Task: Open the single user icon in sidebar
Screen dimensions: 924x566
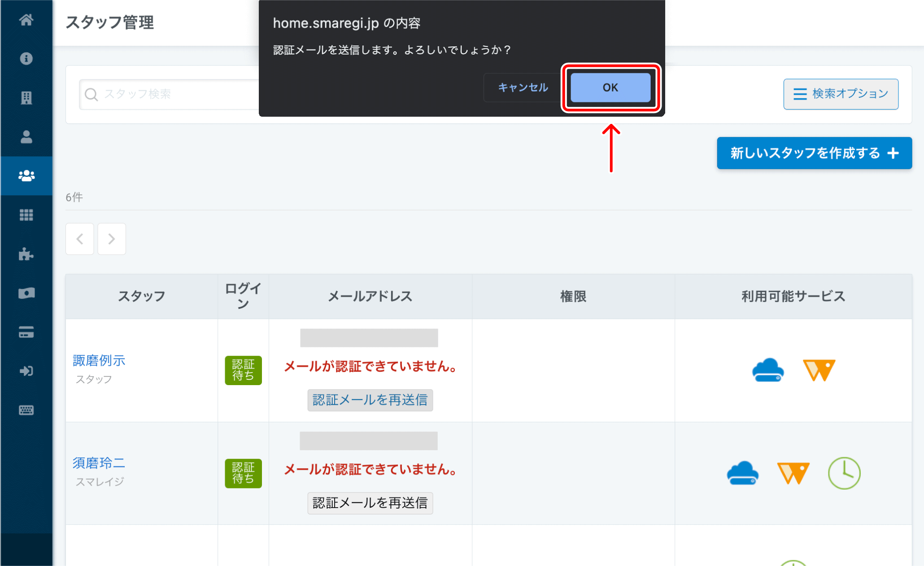Action: (26, 137)
